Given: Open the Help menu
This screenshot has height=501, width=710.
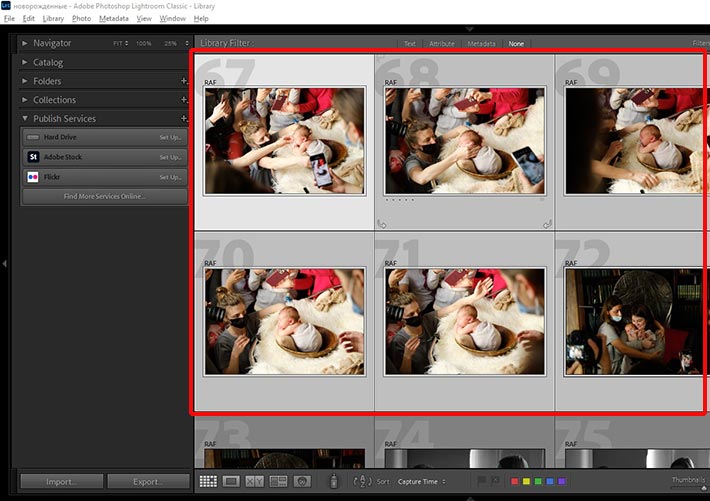Looking at the screenshot, I should click(201, 19).
